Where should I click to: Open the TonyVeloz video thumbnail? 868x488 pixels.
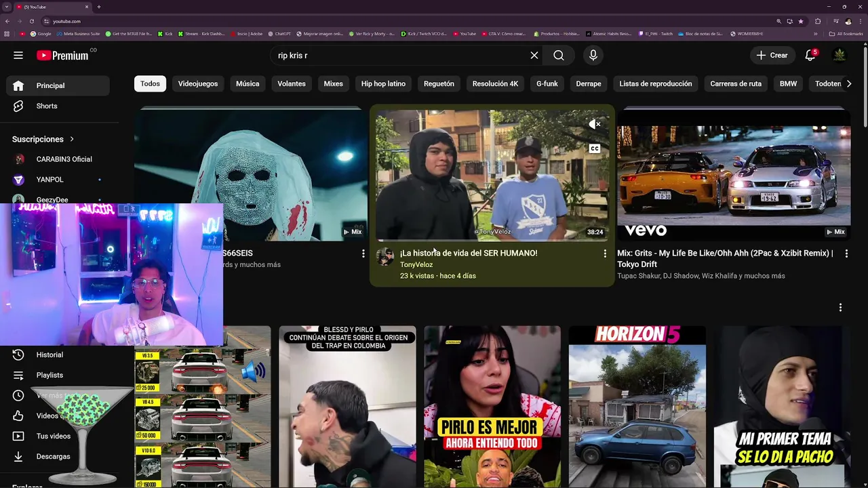(492, 175)
